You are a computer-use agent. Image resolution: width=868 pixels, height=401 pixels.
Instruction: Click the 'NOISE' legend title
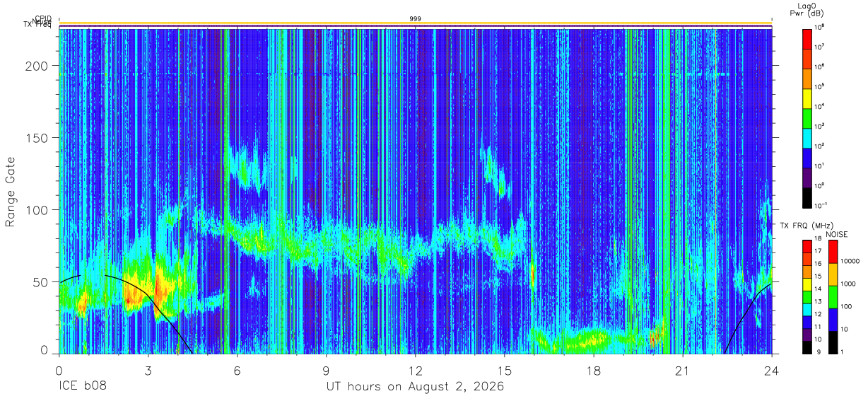(838, 233)
